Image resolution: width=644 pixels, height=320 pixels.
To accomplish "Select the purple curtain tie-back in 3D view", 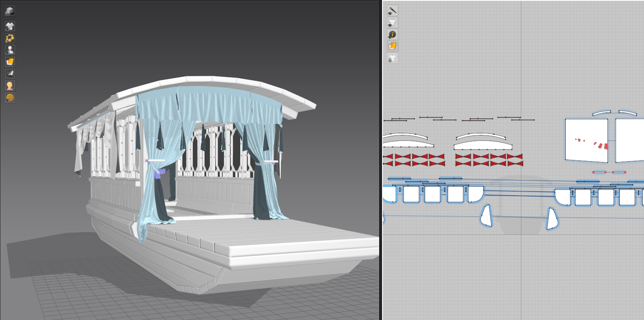I will tap(159, 172).
